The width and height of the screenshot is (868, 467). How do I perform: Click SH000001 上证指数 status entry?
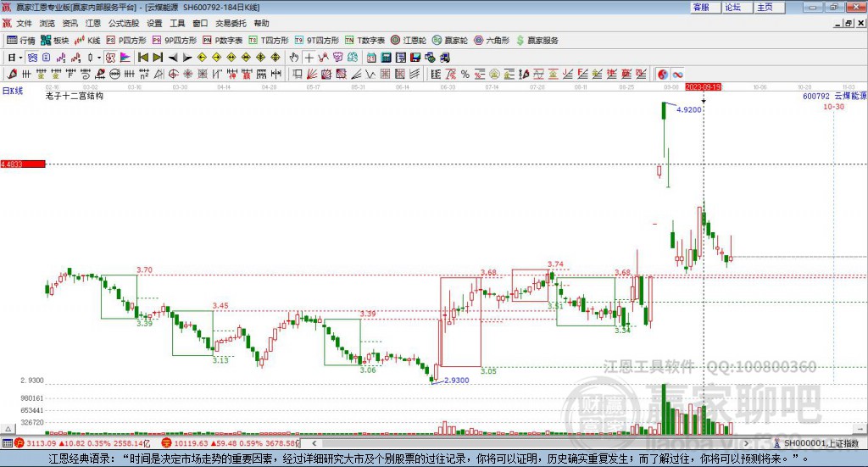point(816,443)
